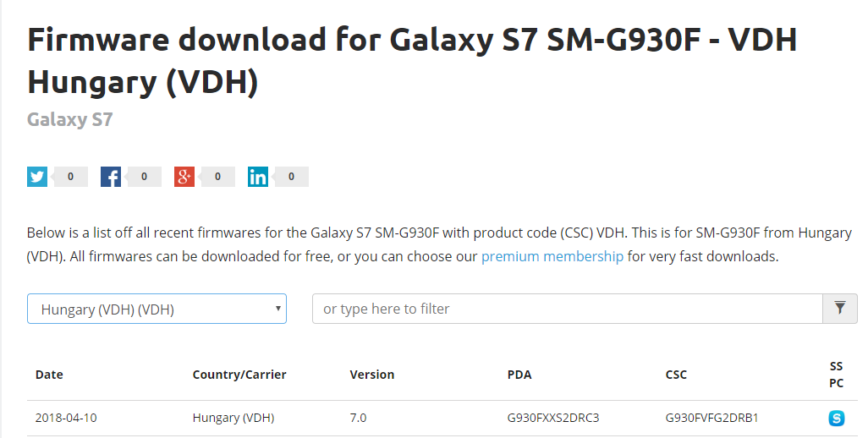Click the Facebook share icon
Image resolution: width=868 pixels, height=438 pixels.
111,177
